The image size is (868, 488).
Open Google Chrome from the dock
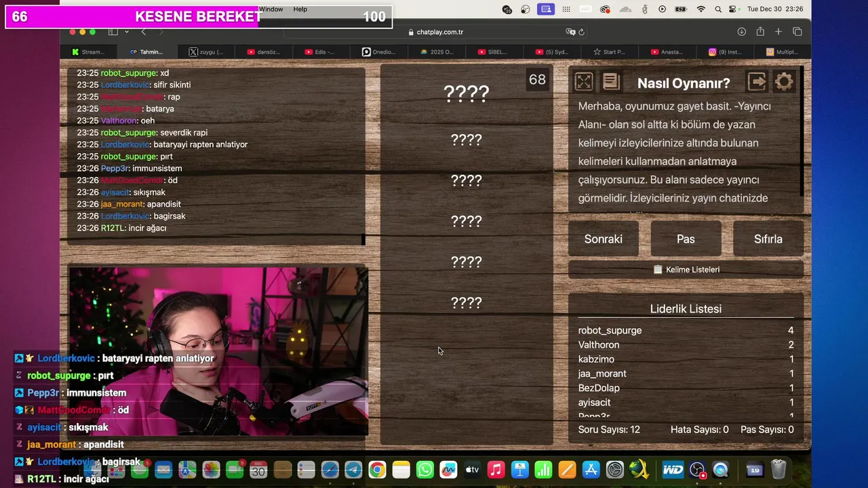coord(378,469)
